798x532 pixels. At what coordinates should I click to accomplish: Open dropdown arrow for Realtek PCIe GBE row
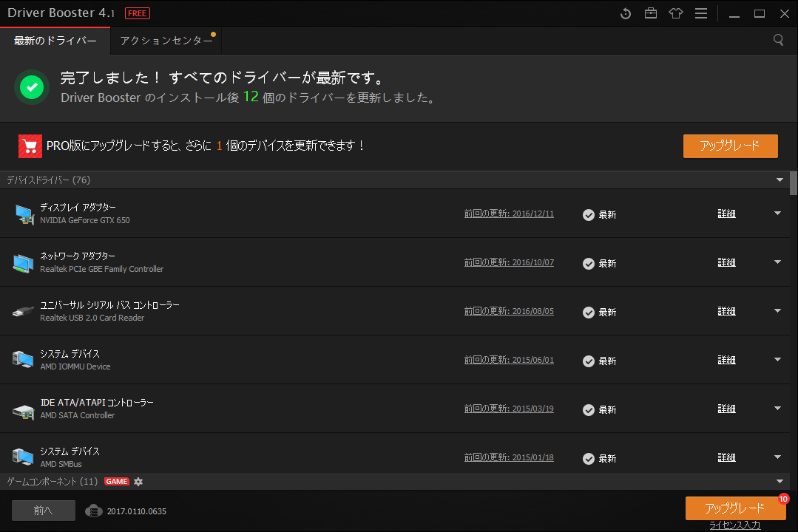(x=777, y=262)
